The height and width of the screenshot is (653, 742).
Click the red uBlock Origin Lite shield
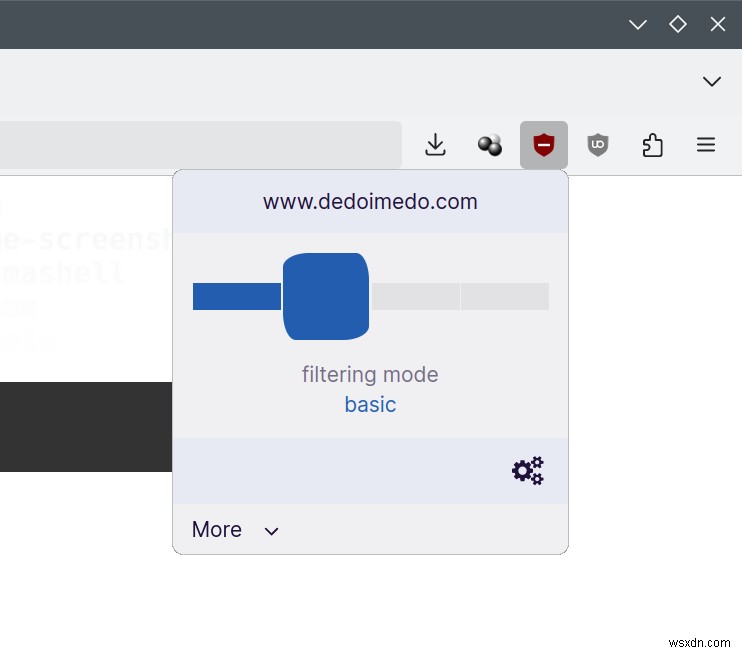click(544, 145)
